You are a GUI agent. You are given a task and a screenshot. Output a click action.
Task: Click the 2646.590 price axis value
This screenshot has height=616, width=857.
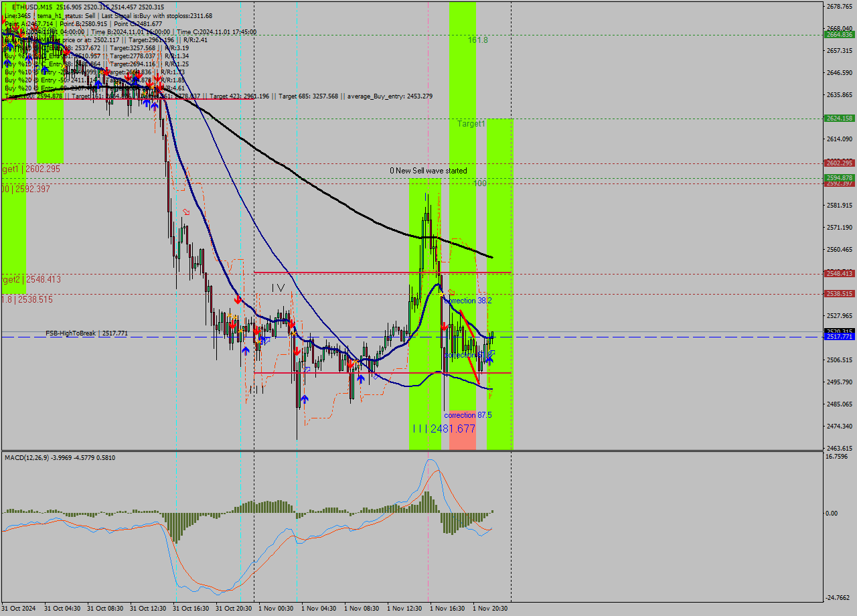[838, 72]
